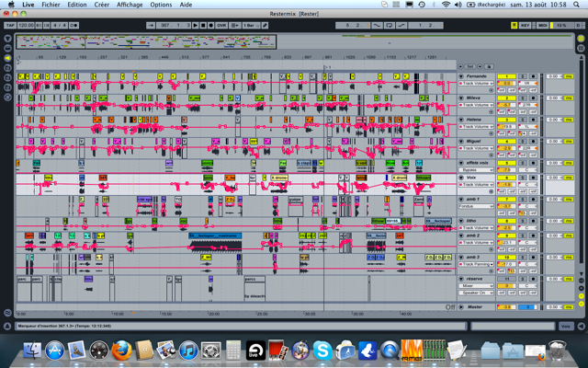This screenshot has height=368, width=588.
Task: Solo the Mileva track
Action: pos(523,98)
